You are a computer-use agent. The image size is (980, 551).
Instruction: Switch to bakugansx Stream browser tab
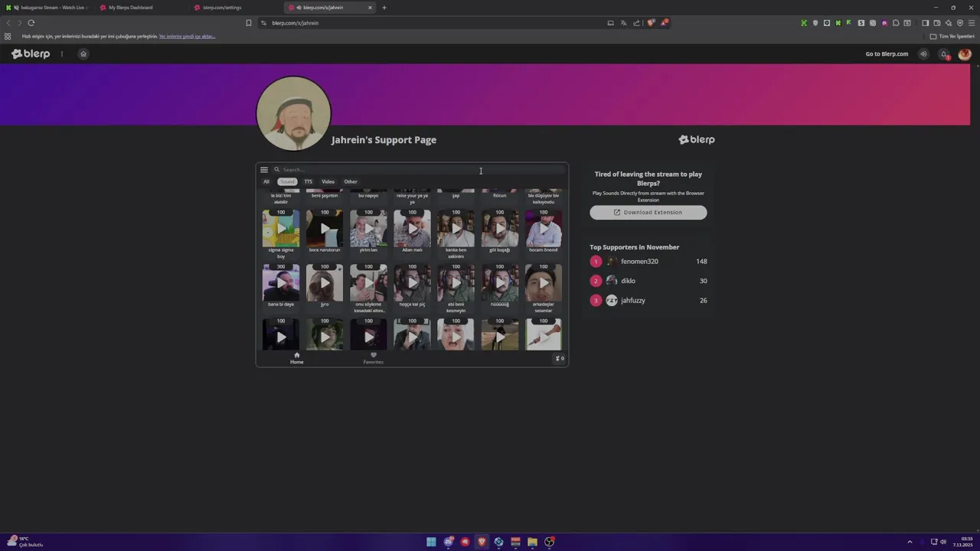[47, 8]
